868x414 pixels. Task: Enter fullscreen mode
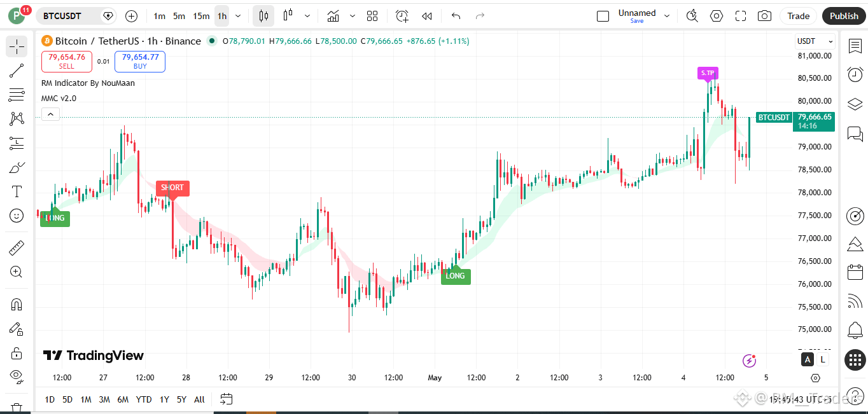741,16
